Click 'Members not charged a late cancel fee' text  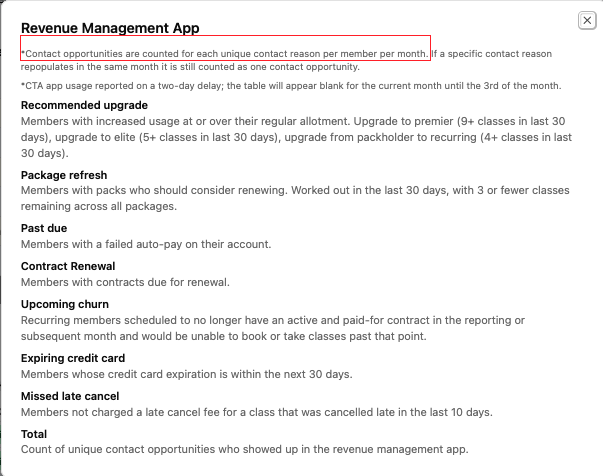point(257,413)
